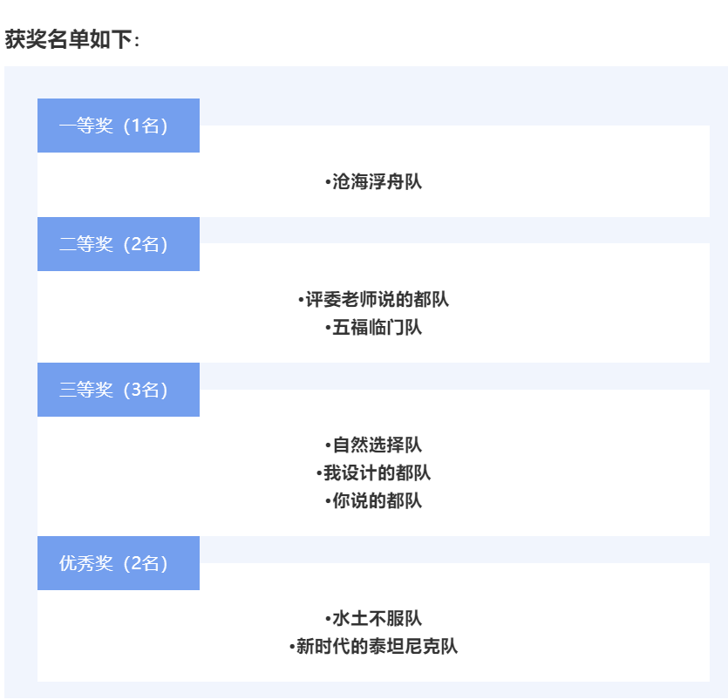Screen dimensions: 728x700
Task: Click the bullet before 沧海浮舟队
Action: point(328,183)
